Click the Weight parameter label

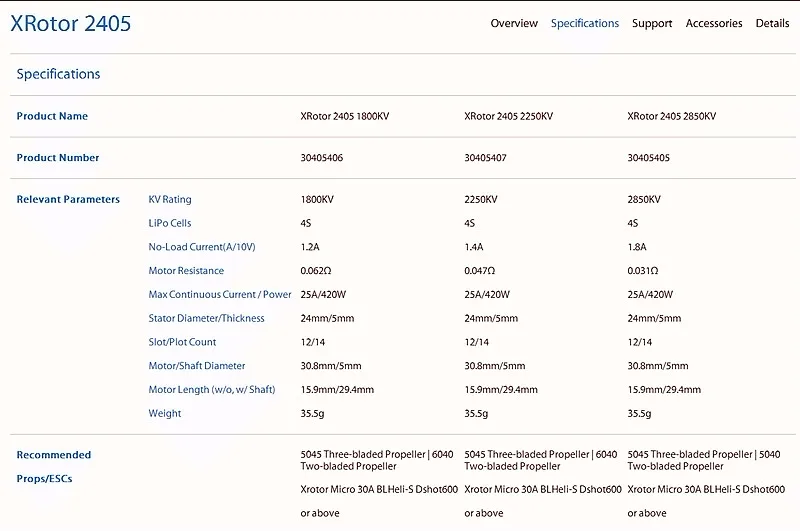tap(165, 413)
